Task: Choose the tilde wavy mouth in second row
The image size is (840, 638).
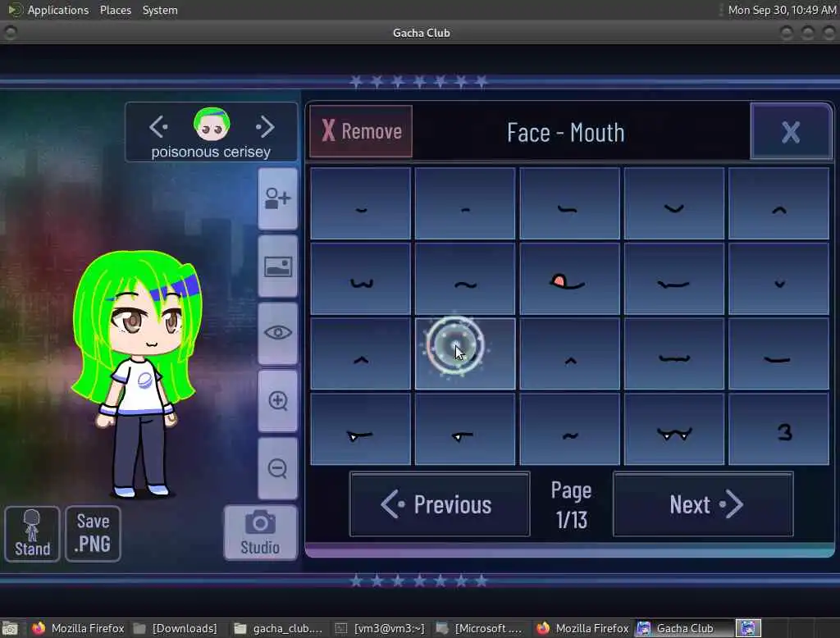Action: click(465, 279)
